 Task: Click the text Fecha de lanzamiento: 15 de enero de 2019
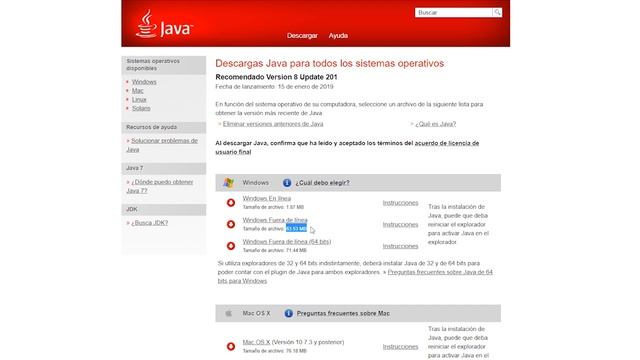[274, 87]
